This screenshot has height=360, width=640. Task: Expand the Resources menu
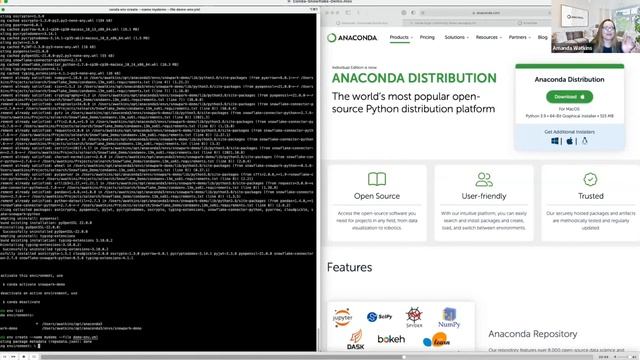(489, 37)
